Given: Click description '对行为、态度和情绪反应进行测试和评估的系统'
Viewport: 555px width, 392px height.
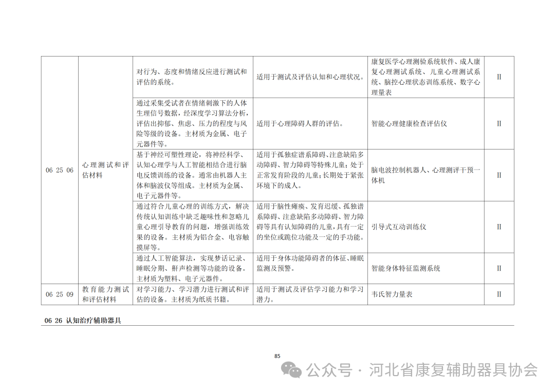Looking at the screenshot, I should [x=193, y=77].
